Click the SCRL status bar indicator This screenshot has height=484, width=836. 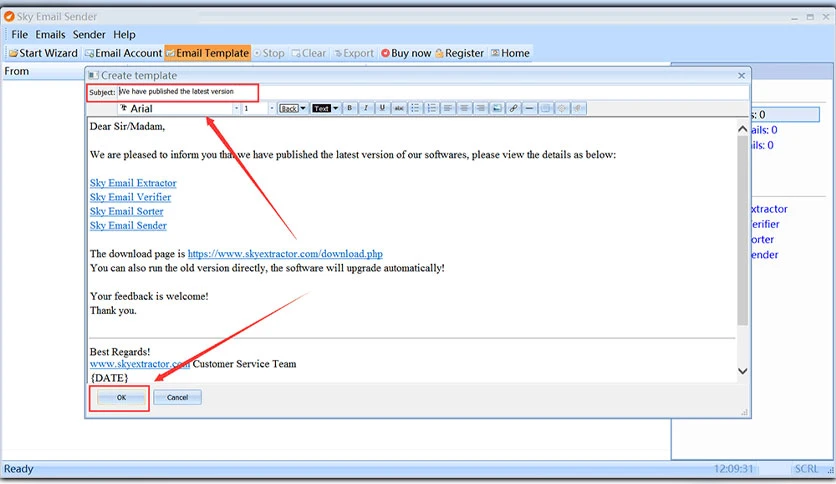pos(806,469)
